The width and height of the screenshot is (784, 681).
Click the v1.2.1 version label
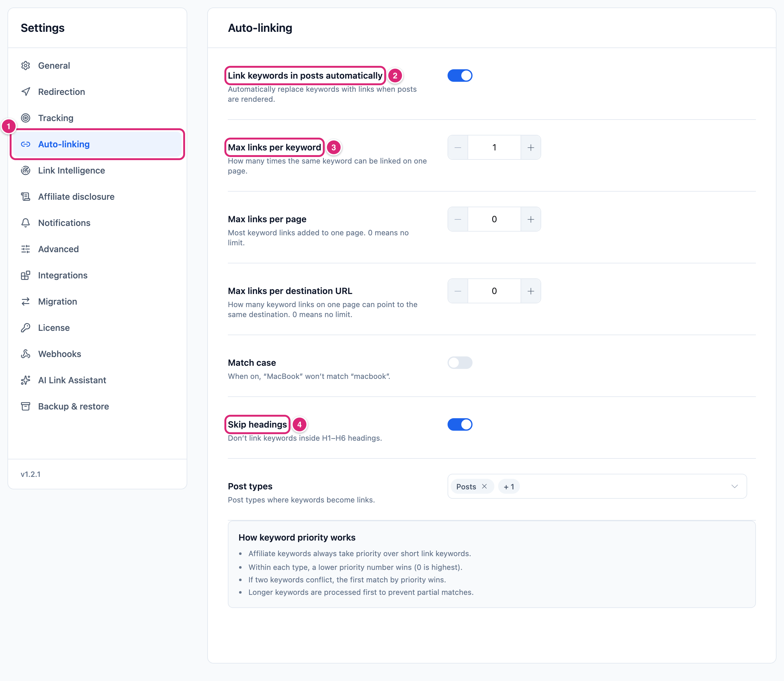[x=30, y=474]
